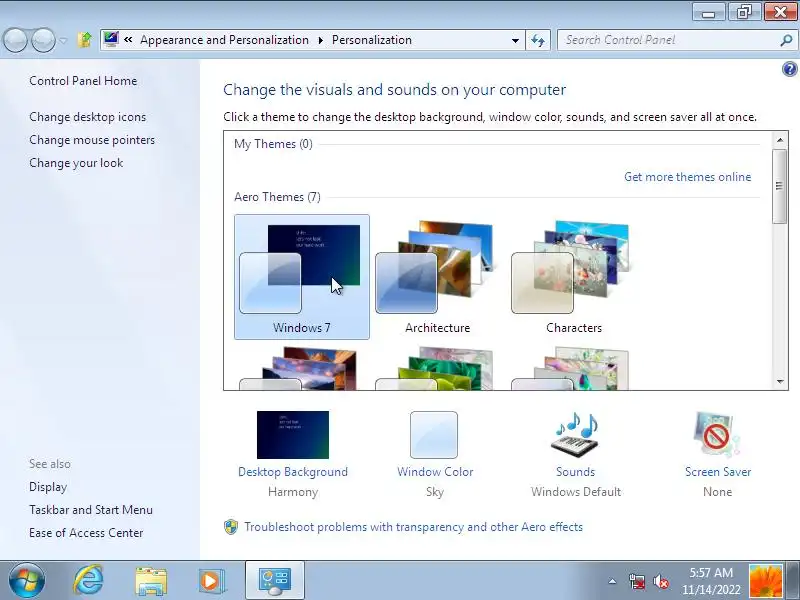800x600 pixels.
Task: Click the Personalization breadcrumb segment
Action: pos(371,40)
